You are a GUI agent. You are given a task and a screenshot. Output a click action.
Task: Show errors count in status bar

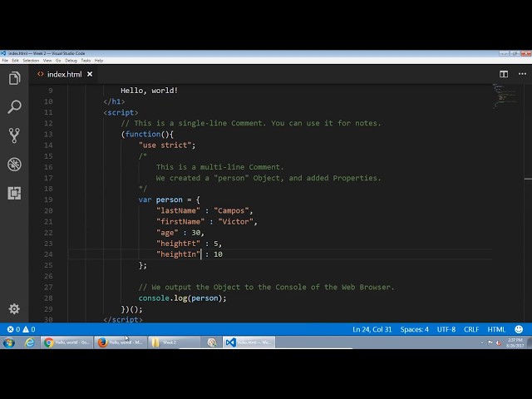coord(13,329)
